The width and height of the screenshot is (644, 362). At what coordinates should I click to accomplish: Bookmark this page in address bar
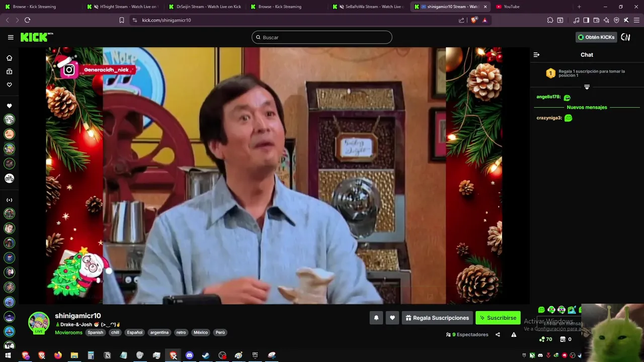tap(122, 20)
